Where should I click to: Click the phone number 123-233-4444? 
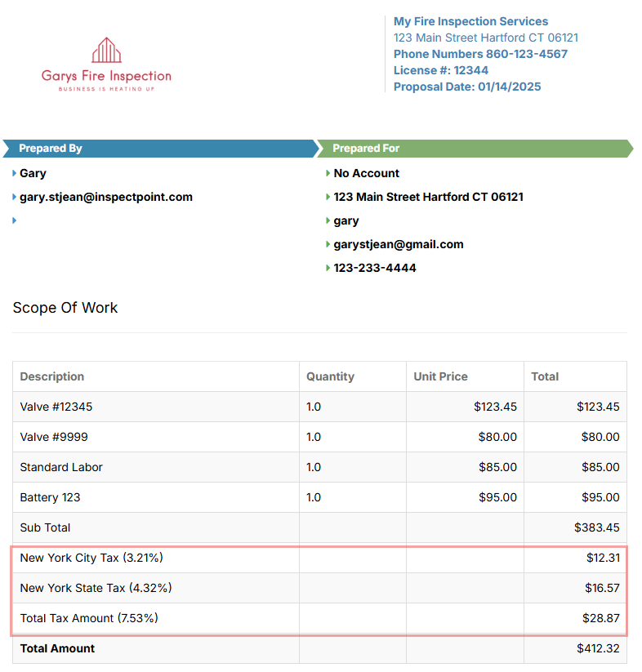(375, 268)
